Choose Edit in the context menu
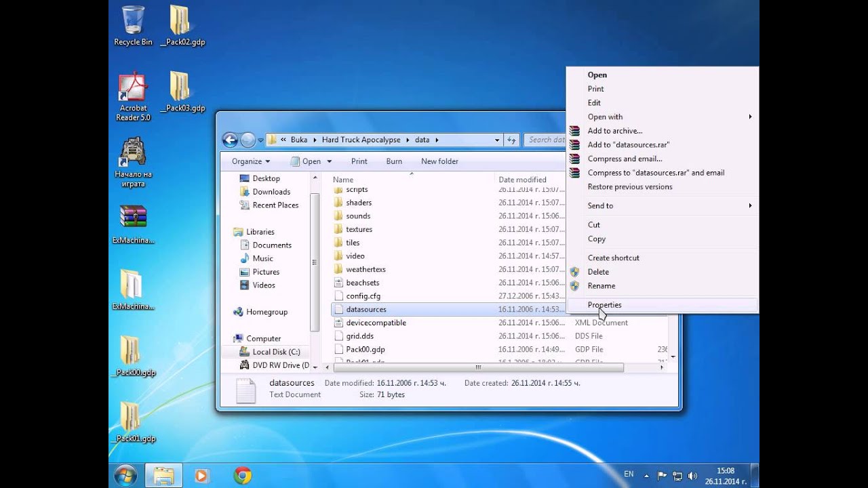Image resolution: width=868 pixels, height=488 pixels. (663, 103)
